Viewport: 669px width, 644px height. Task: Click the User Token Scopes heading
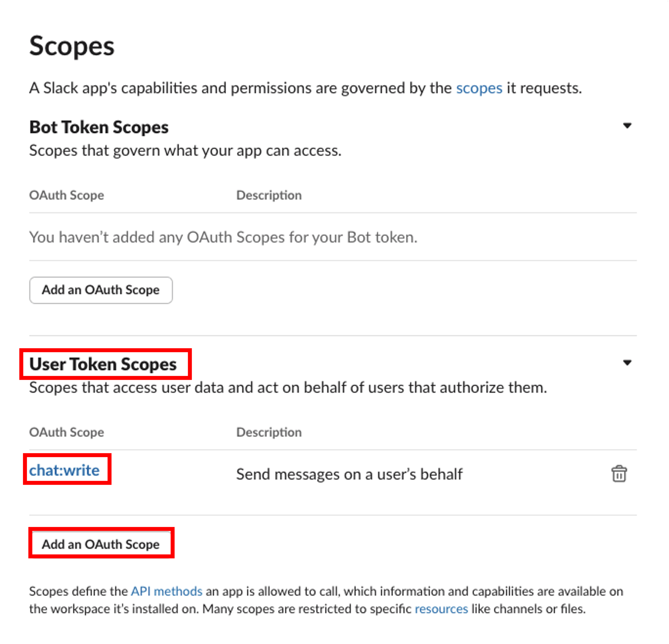[x=103, y=364]
